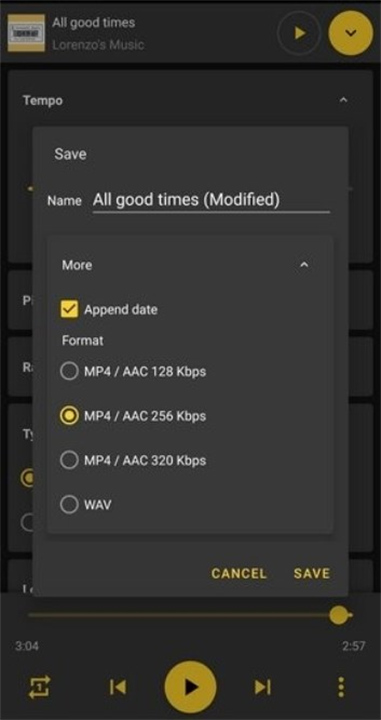This screenshot has width=381, height=720.
Task: Open the three-dot overflow menu
Action: [x=341, y=687]
